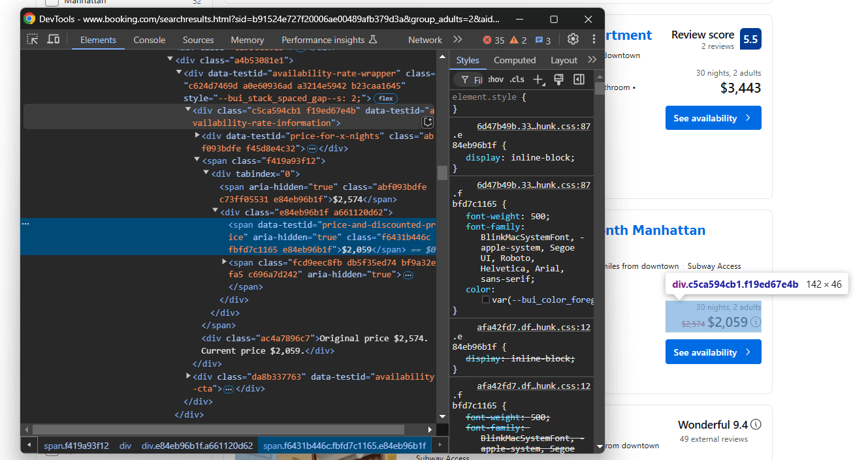Open the Computed styles tab
The image size is (868, 460).
pyautogui.click(x=515, y=60)
